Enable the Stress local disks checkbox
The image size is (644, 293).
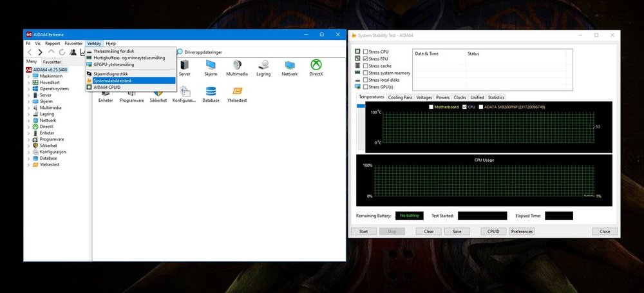[366, 80]
